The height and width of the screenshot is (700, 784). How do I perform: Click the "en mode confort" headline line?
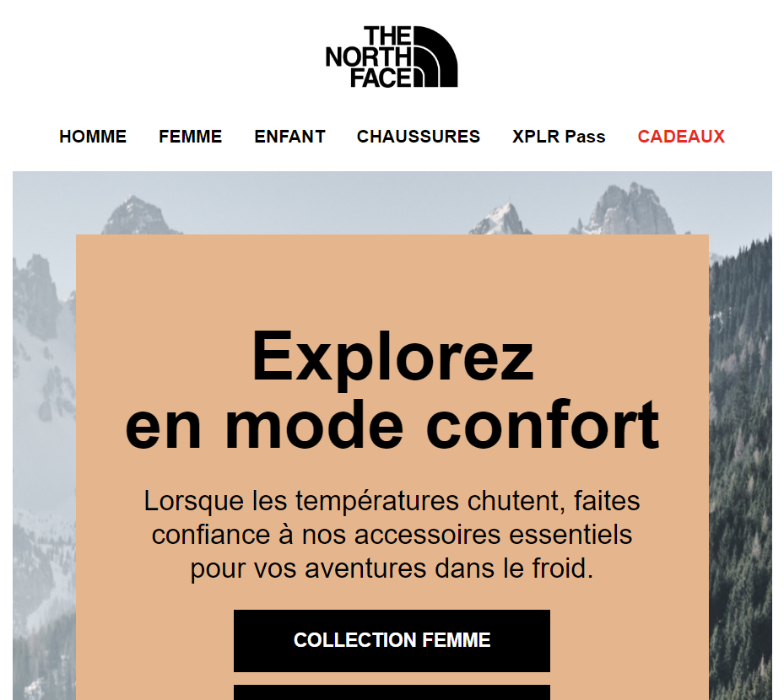click(392, 425)
